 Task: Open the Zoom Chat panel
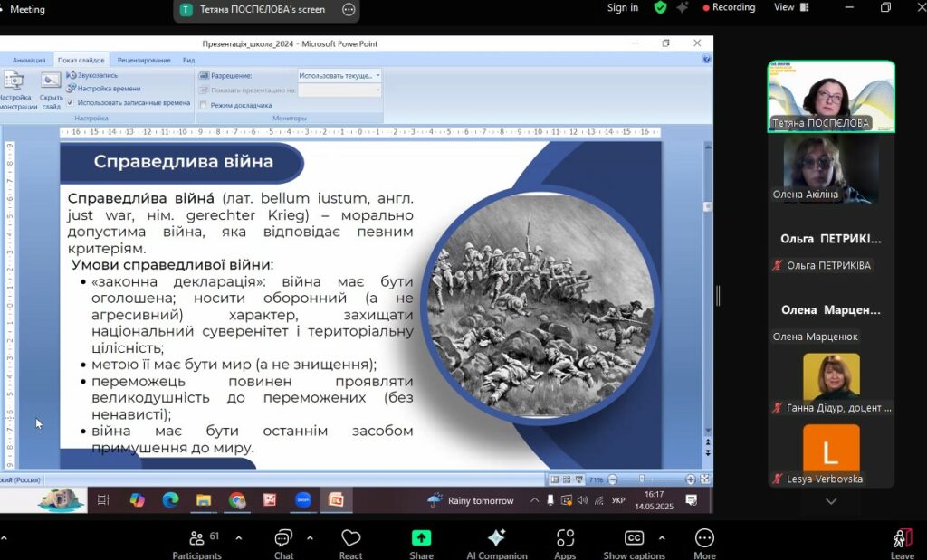click(x=283, y=544)
